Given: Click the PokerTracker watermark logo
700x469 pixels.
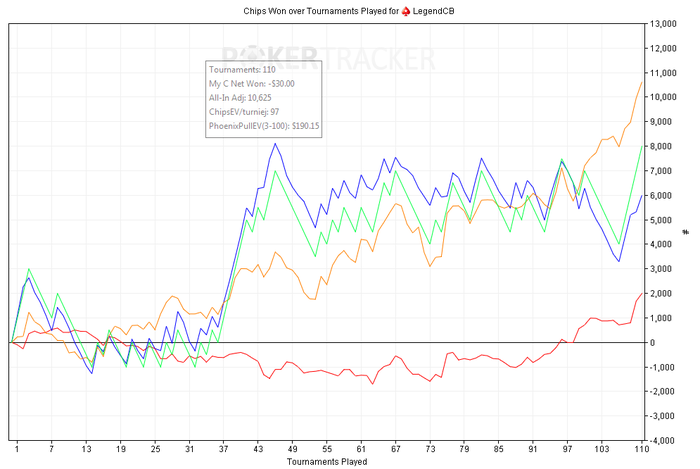Looking at the screenshot, I should 329,59.
